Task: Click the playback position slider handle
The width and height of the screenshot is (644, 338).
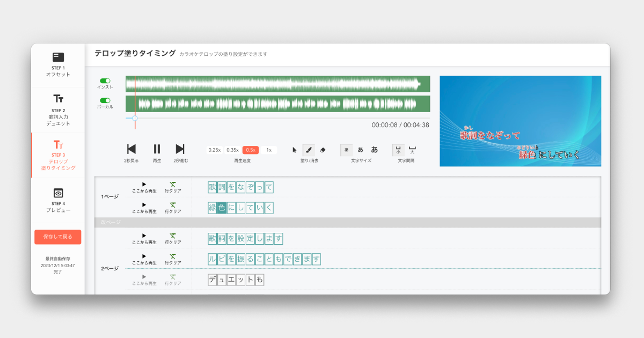Action: pos(135,118)
